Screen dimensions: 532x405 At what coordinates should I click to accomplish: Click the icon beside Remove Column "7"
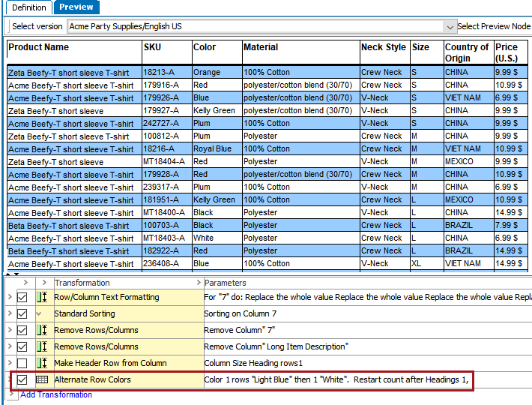[x=42, y=331]
